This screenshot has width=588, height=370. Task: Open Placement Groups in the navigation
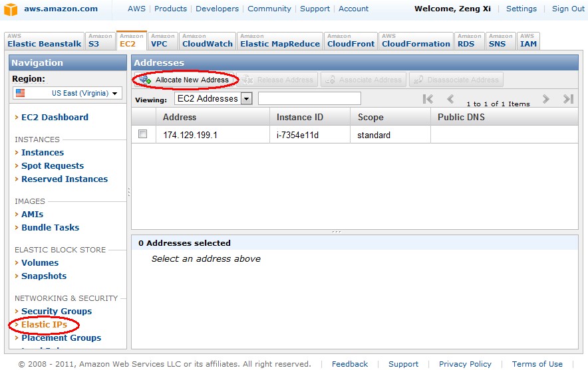tap(61, 338)
